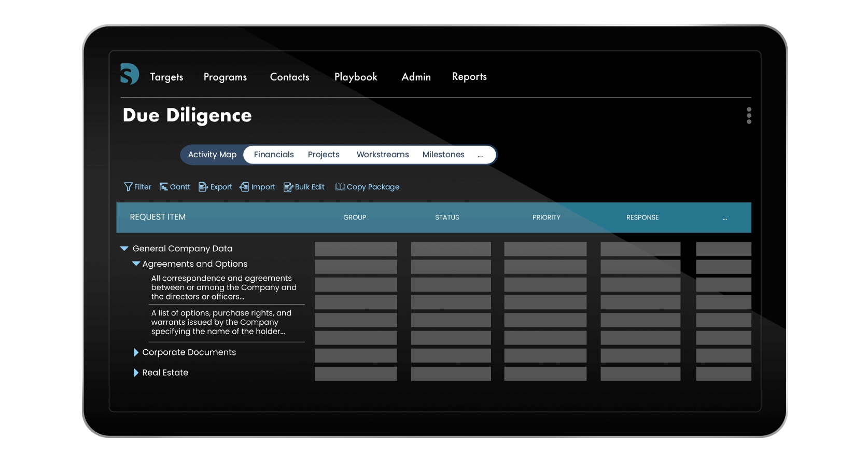The image size is (868, 467).
Task: Click the Bulk Edit pencil icon
Action: pos(288,187)
